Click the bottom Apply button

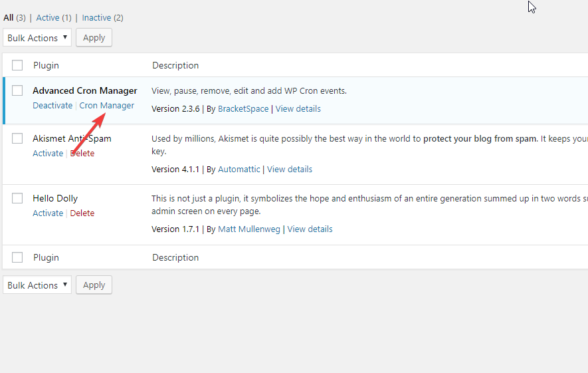(94, 285)
